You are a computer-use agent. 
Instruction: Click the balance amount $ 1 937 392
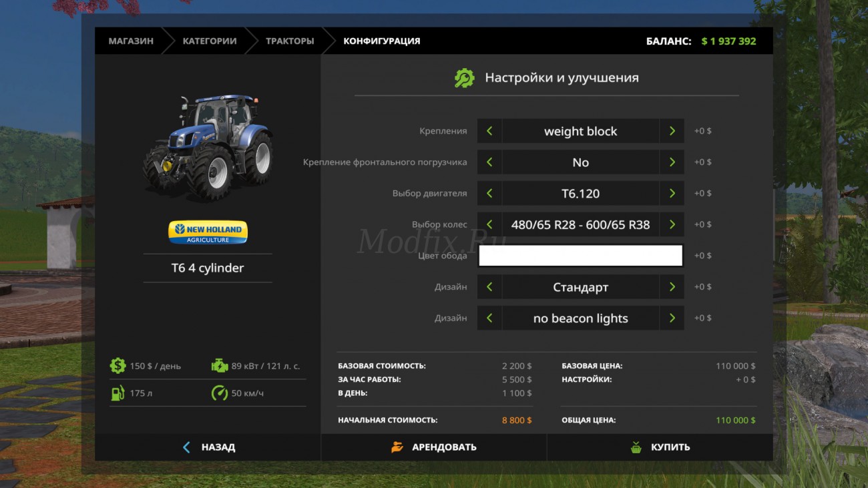click(x=728, y=41)
